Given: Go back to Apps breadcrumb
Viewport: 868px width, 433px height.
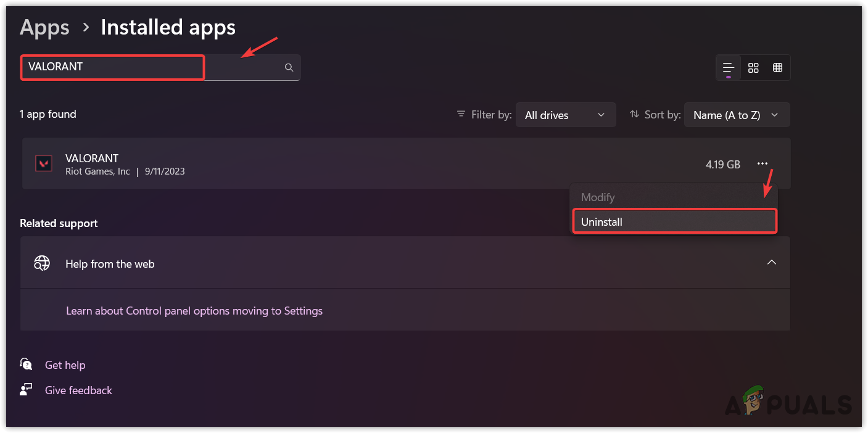Looking at the screenshot, I should tap(44, 27).
